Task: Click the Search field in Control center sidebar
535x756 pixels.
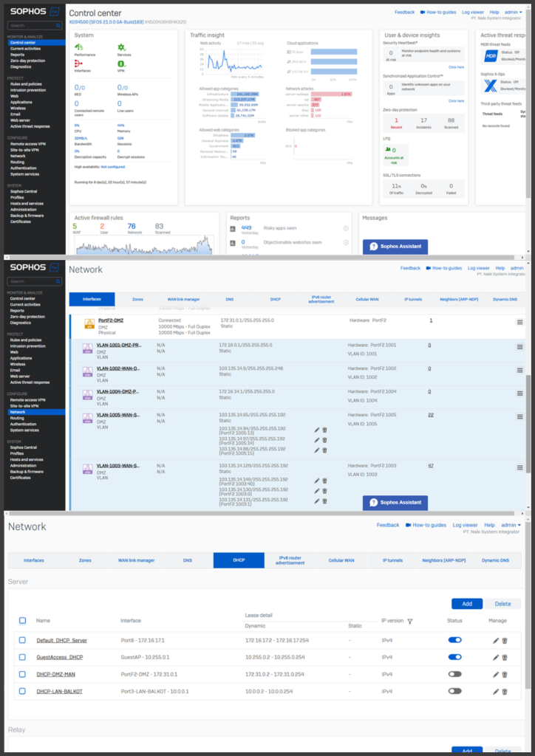Action: [x=35, y=25]
